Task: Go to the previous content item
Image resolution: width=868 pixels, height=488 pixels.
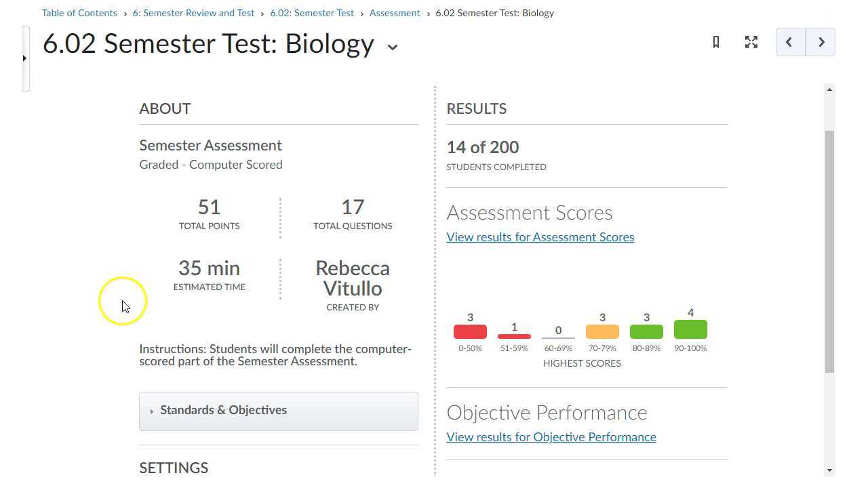Action: pos(790,42)
